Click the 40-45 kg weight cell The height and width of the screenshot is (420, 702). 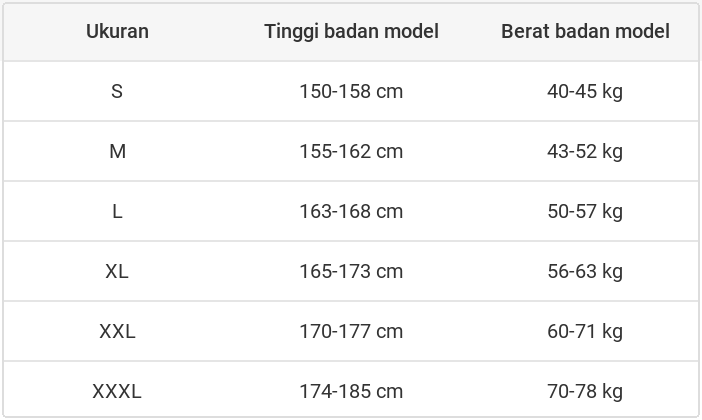(585, 91)
